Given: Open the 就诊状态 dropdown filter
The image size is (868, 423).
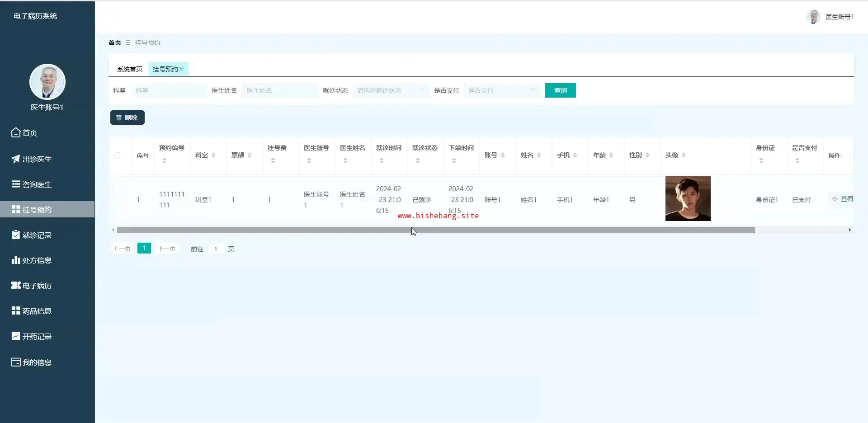Looking at the screenshot, I should click(391, 90).
